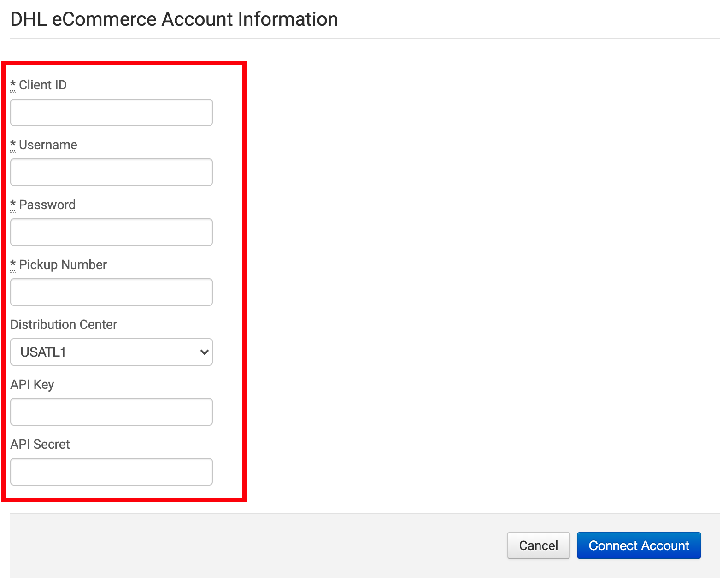Click into the Pickup Number field
Viewport: 728px width, 586px height.
tap(112, 292)
